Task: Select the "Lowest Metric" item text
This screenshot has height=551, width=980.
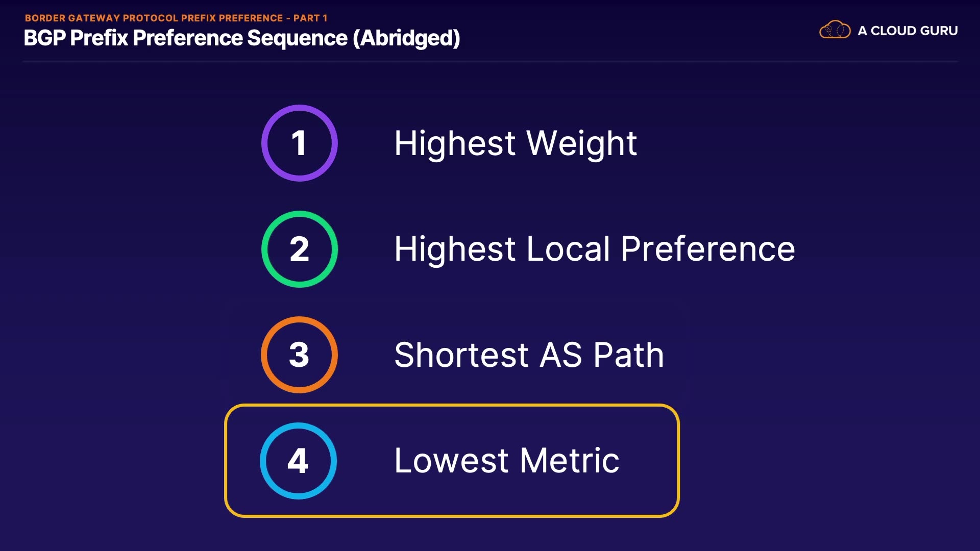Action: tap(506, 461)
